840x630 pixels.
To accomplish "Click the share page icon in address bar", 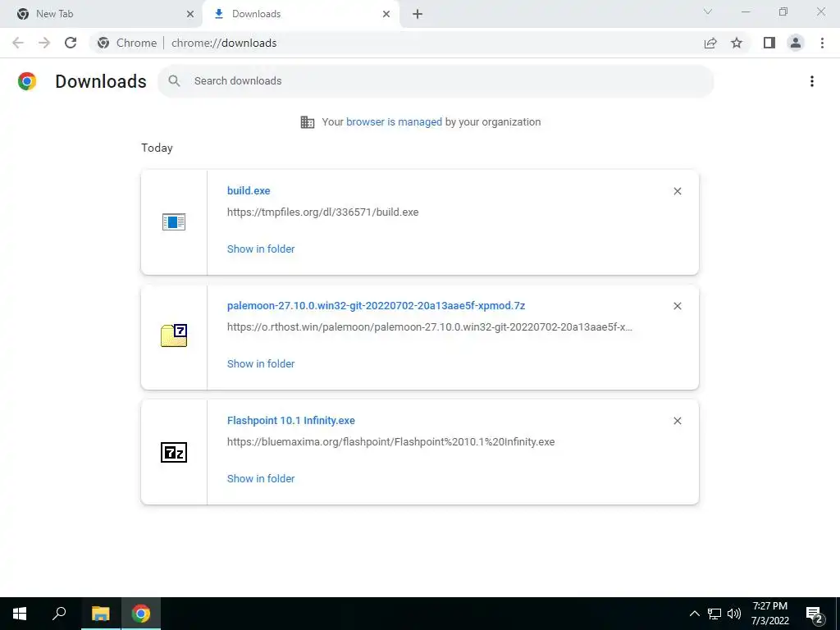I will (x=710, y=43).
